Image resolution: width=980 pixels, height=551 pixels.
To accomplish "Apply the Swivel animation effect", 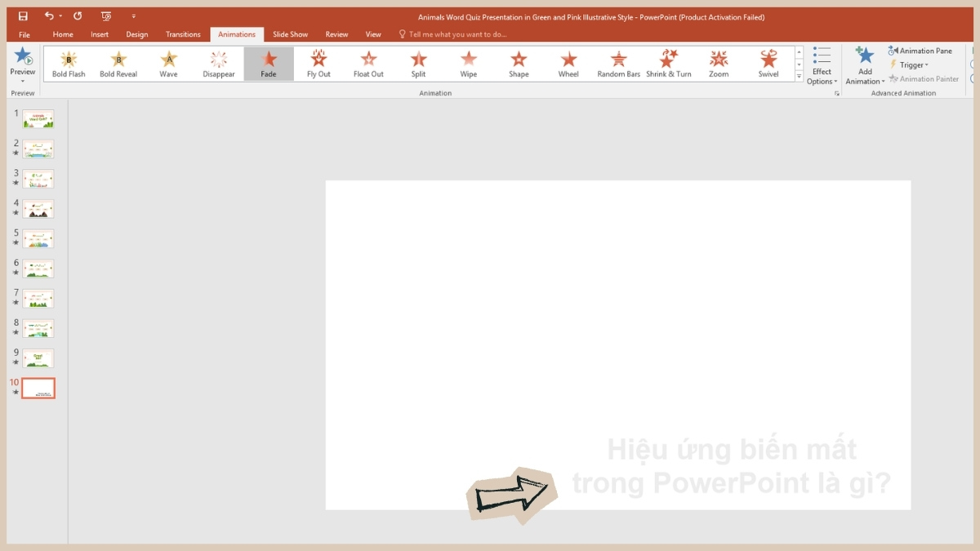I will coord(768,62).
